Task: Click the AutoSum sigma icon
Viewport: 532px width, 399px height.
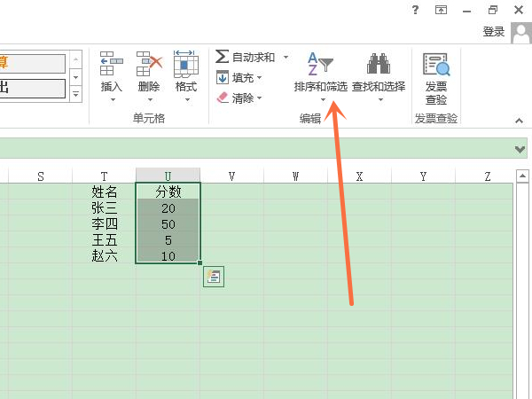Action: tap(223, 57)
